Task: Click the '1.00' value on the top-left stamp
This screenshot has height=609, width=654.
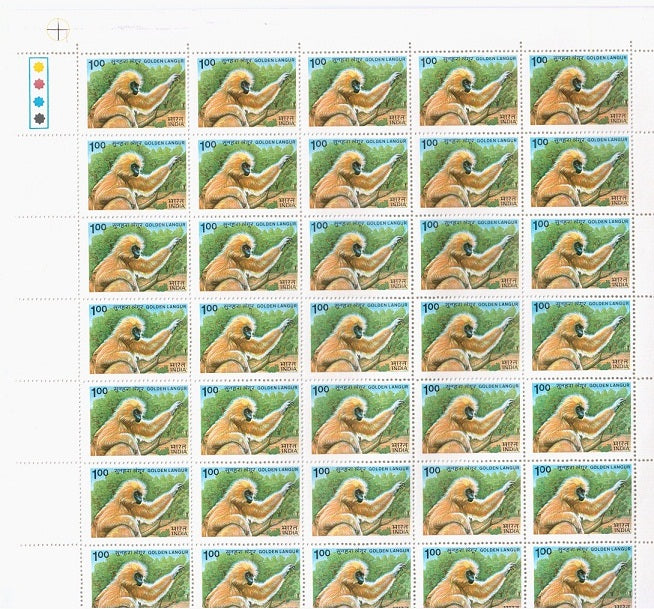Action: click(x=97, y=65)
